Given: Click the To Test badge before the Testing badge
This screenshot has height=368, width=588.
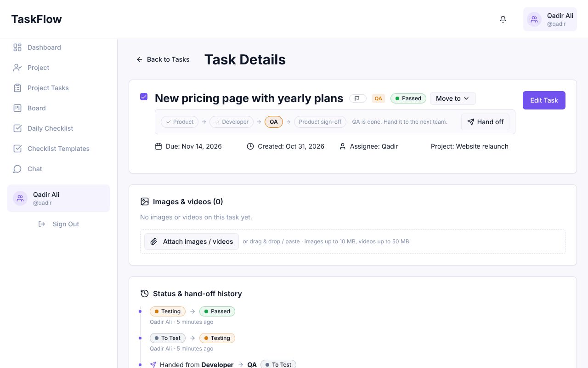Looking at the screenshot, I should tap(168, 338).
